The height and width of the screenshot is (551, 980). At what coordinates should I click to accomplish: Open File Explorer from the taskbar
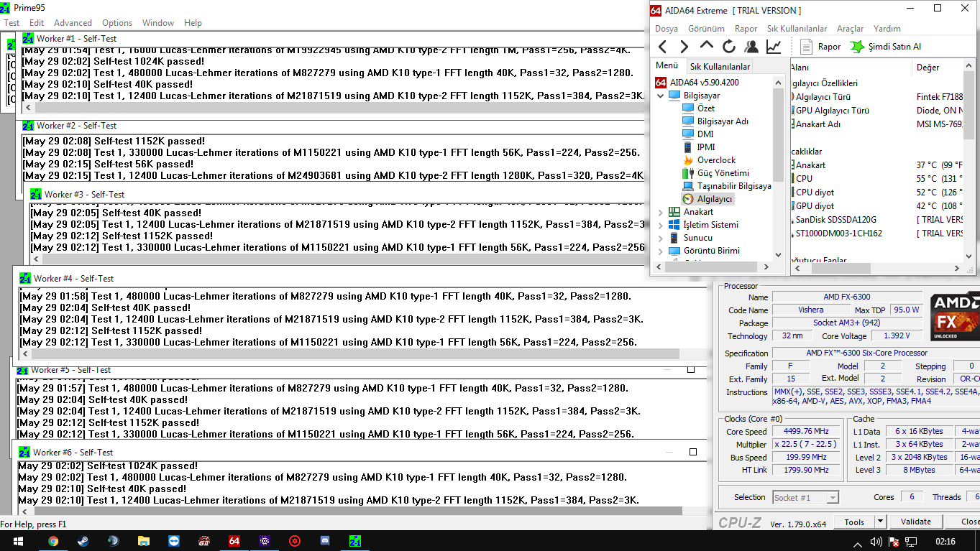click(144, 541)
